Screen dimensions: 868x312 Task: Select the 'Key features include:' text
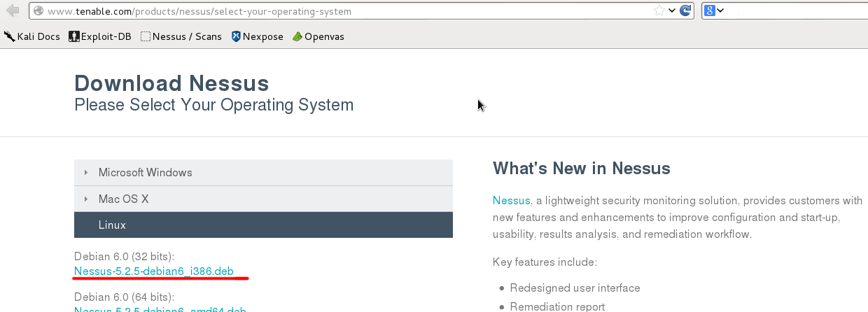click(545, 262)
